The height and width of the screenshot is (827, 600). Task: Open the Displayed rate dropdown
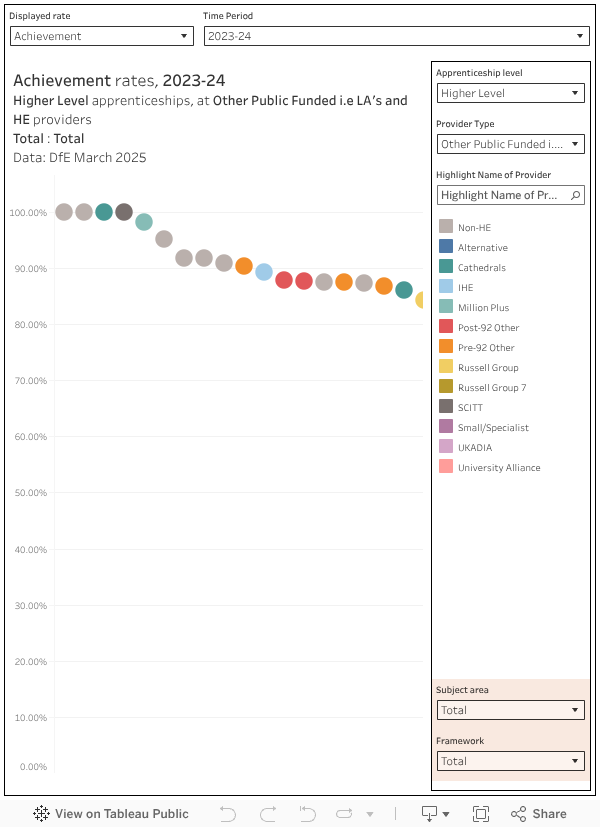pos(101,36)
